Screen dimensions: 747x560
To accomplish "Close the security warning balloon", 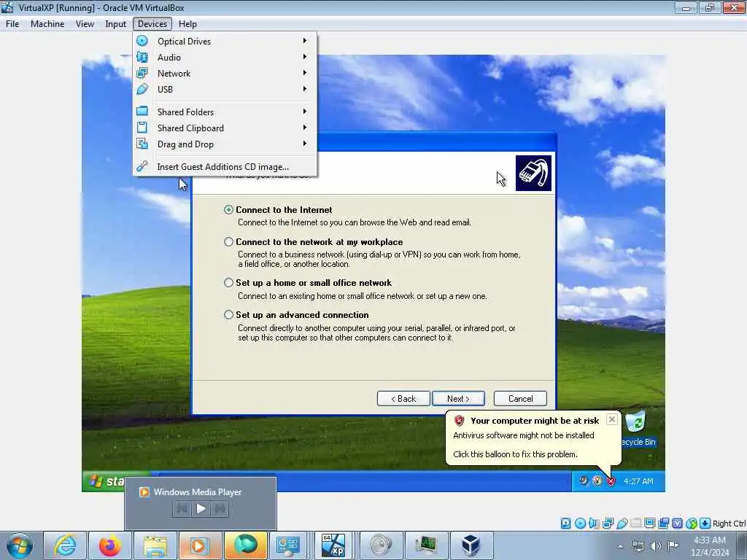I will coord(612,419).
